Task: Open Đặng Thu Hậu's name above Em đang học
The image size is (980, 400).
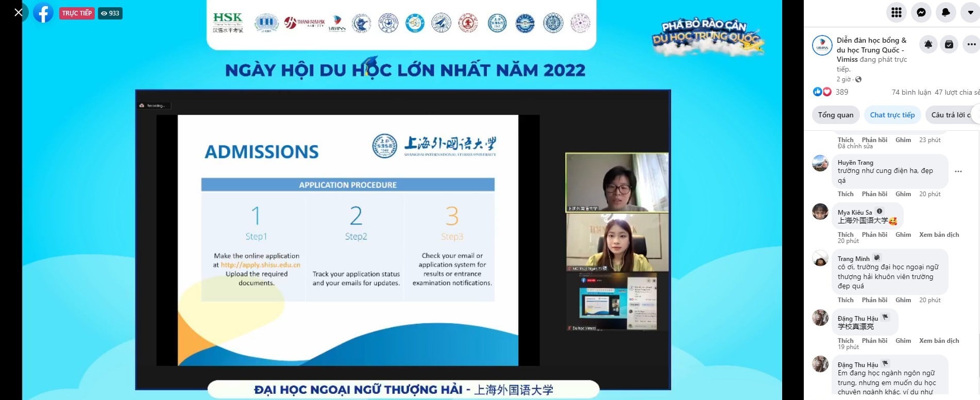Action: click(x=858, y=364)
